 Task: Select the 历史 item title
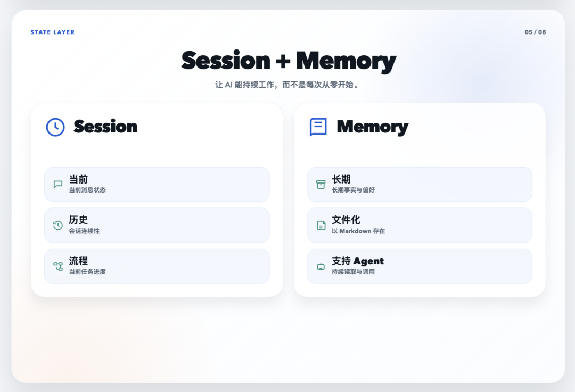(78, 220)
